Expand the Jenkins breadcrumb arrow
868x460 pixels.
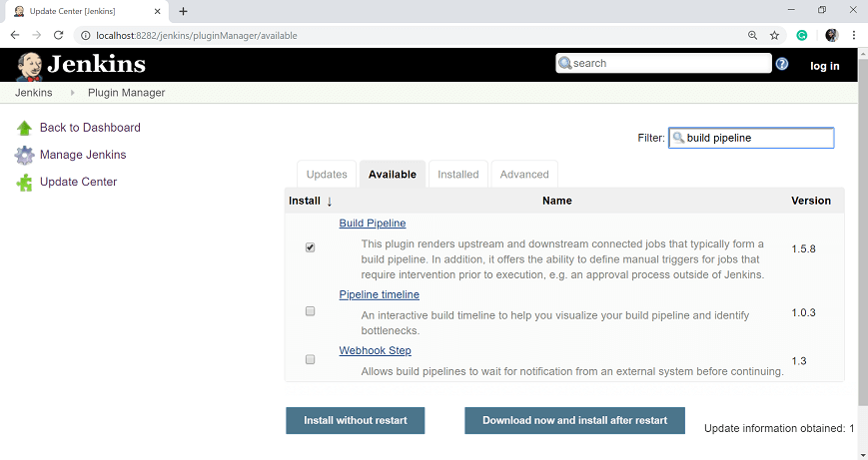pos(72,93)
